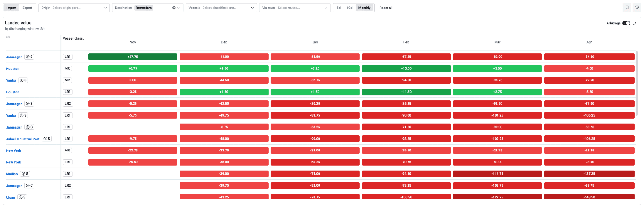Screen dimensions: 644x208
Task: Click the 0.00 Yanbu November cell
Action: point(133,80)
